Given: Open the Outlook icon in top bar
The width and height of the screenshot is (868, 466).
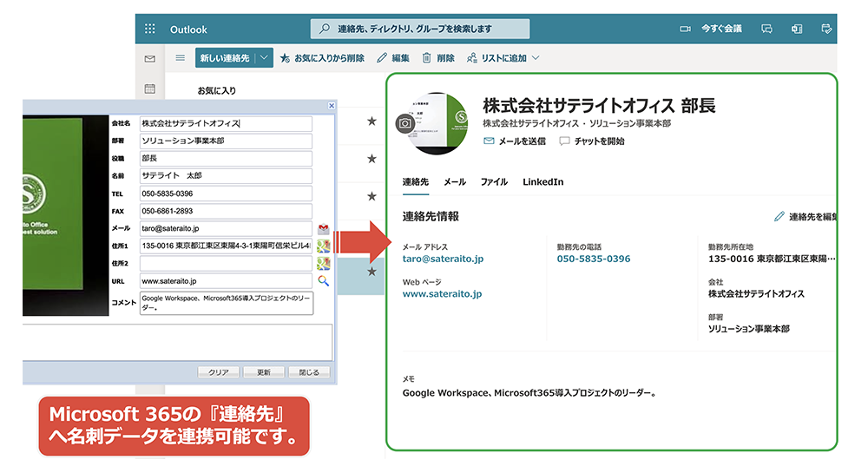Looking at the screenshot, I should point(797,29).
